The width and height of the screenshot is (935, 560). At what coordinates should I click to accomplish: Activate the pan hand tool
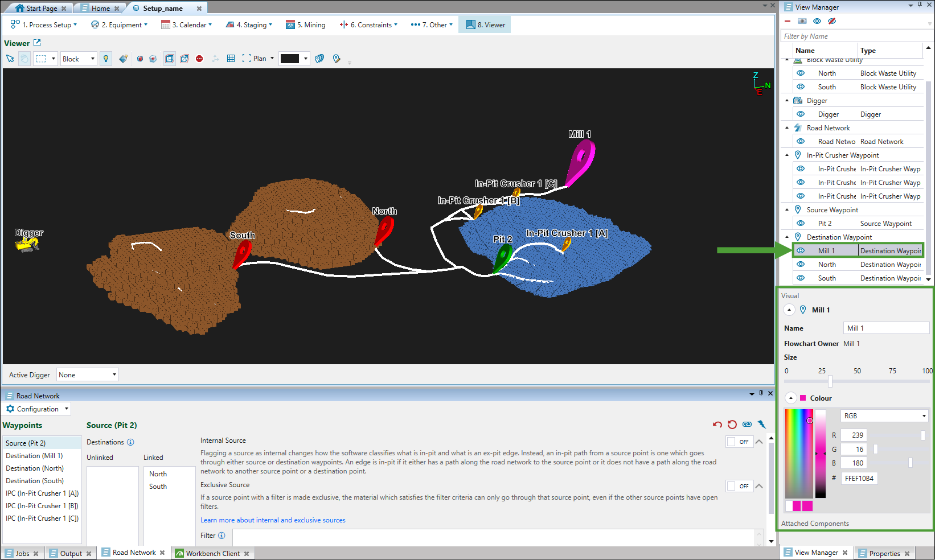click(24, 59)
